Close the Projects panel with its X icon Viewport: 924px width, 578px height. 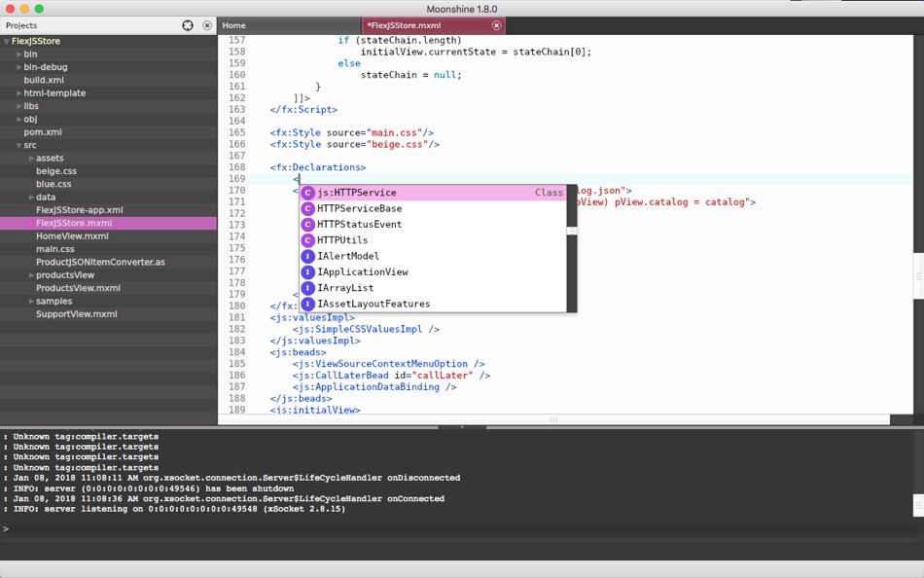(x=207, y=25)
